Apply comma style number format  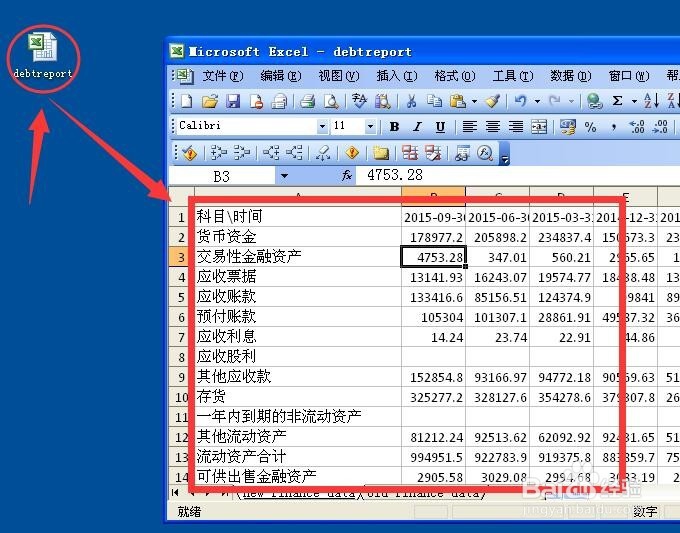point(614,127)
